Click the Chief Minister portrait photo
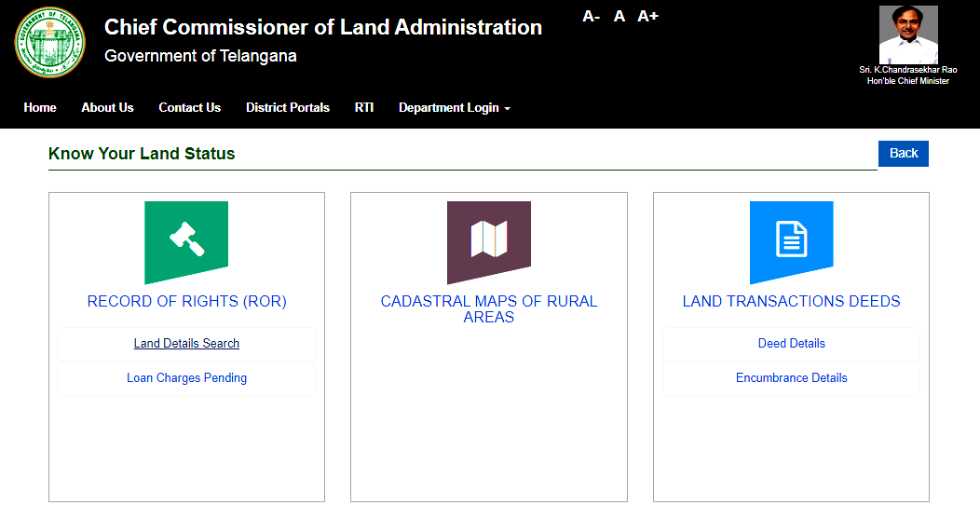The width and height of the screenshot is (980, 519). click(x=908, y=35)
